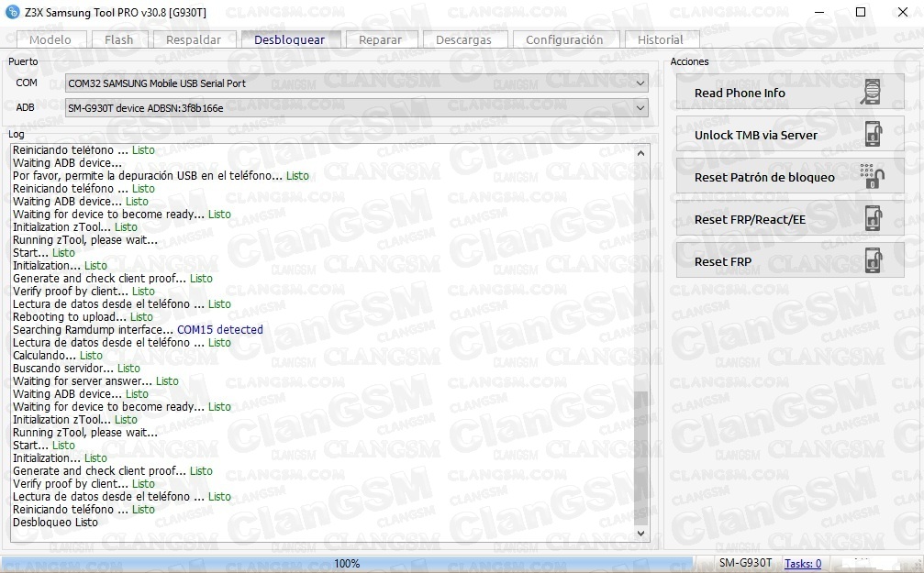Click the Reset FRP/React/EE button
This screenshot has width=924, height=573.
[x=790, y=219]
